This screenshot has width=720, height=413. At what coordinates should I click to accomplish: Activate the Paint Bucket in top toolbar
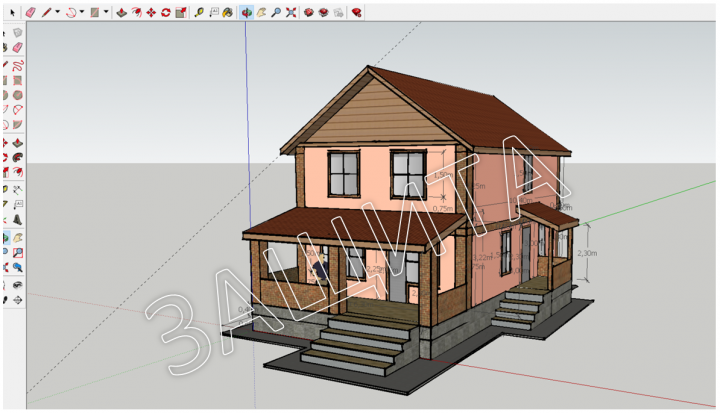(x=228, y=12)
